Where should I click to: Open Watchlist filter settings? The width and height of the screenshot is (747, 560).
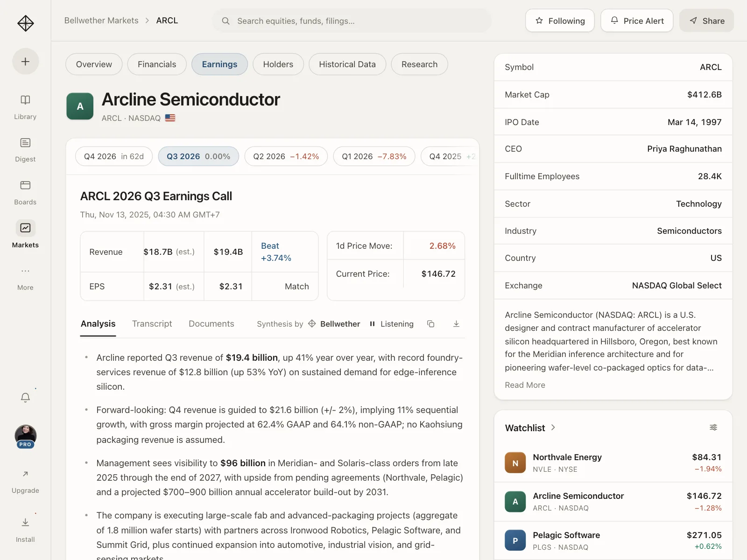[713, 427]
